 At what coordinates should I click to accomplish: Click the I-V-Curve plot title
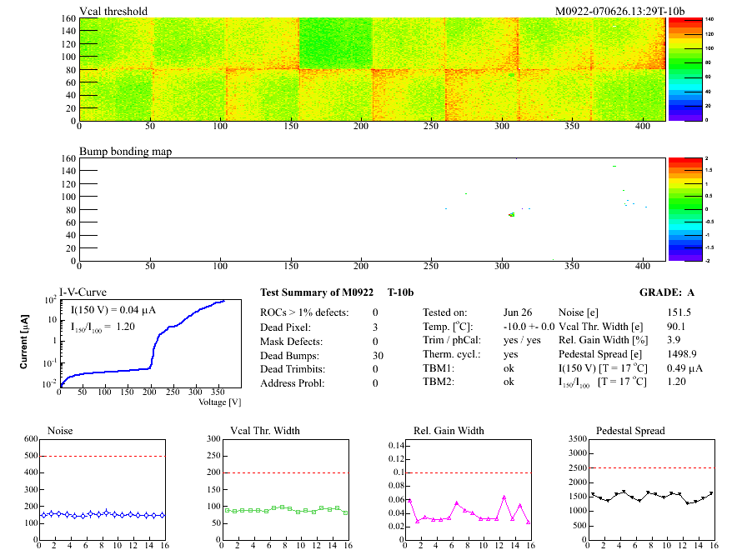[x=81, y=292]
